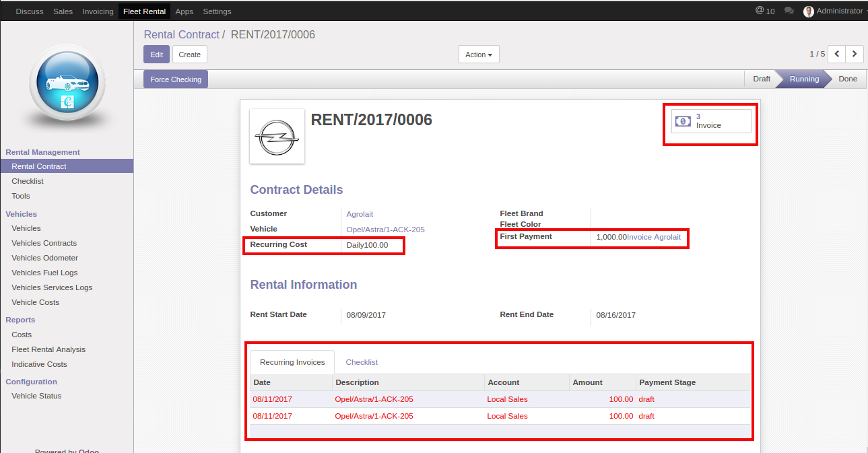The width and height of the screenshot is (868, 453).
Task: Go to next record arrow
Action: 855,54
